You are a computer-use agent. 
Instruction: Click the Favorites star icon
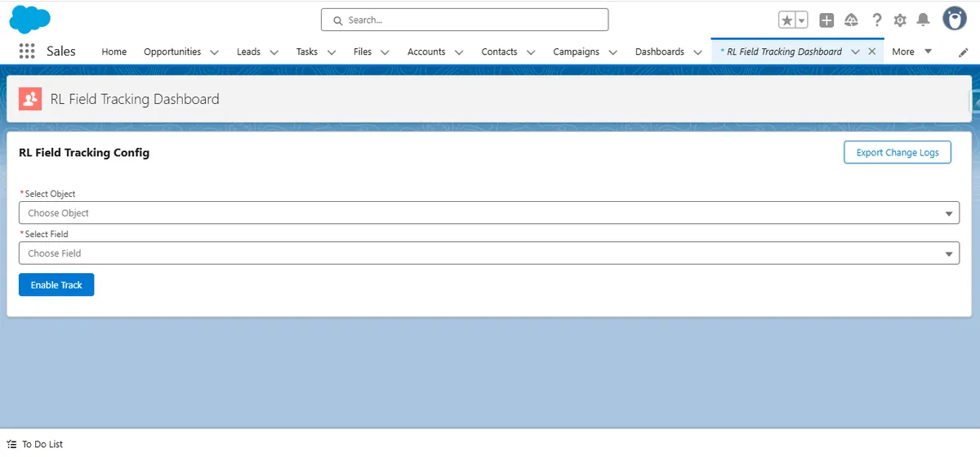point(787,20)
